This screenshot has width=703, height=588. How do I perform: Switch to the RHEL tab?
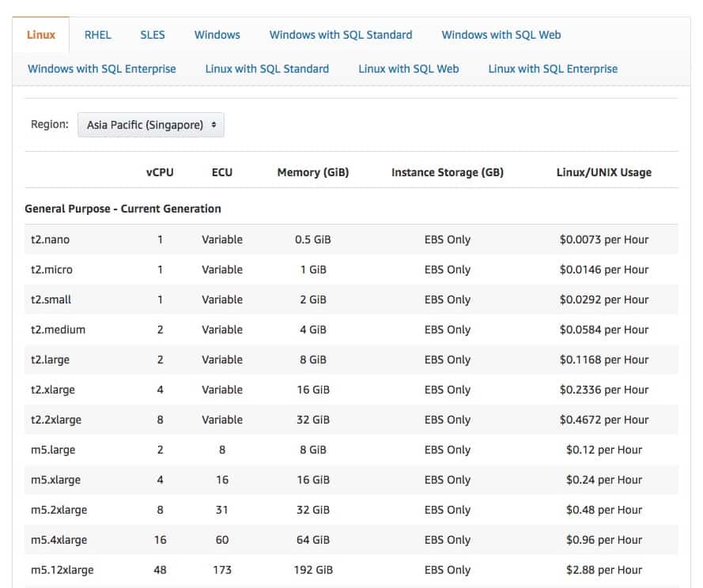[98, 35]
